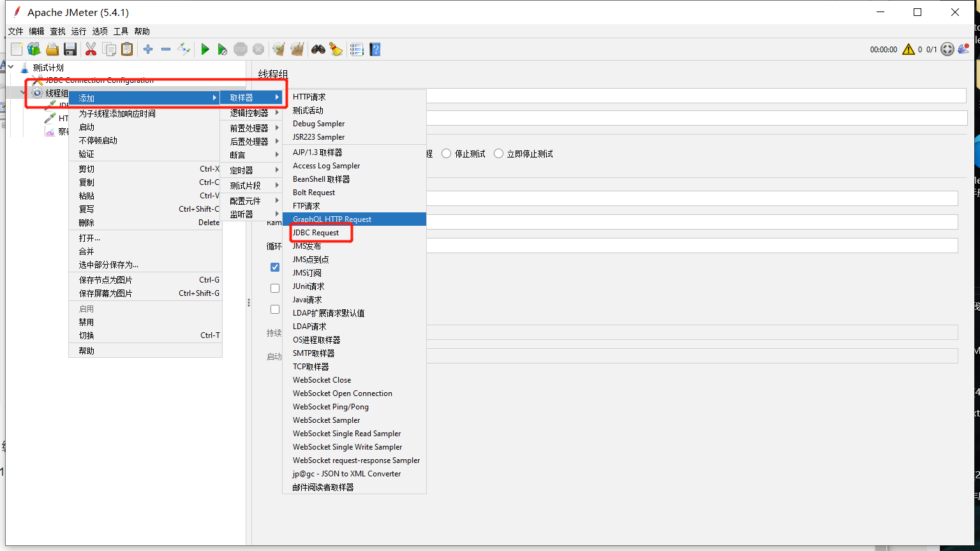
Task: Open the 文件 menu in the menu bar
Action: point(15,31)
